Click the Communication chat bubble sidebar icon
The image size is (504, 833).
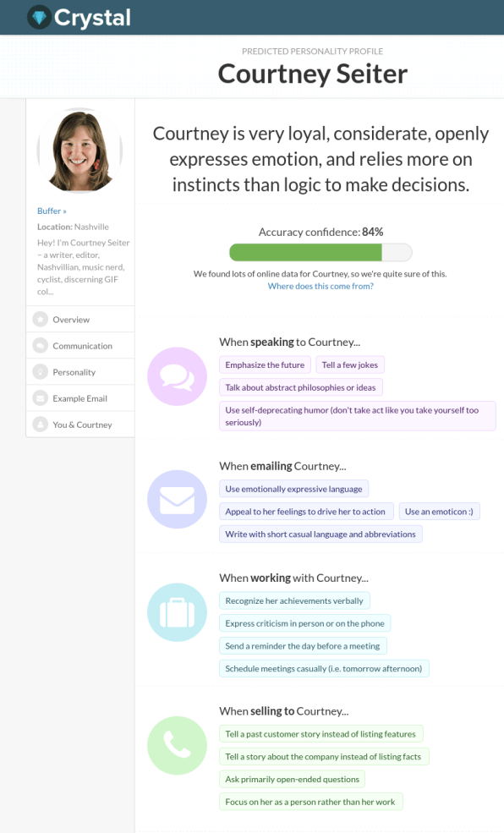tap(41, 346)
